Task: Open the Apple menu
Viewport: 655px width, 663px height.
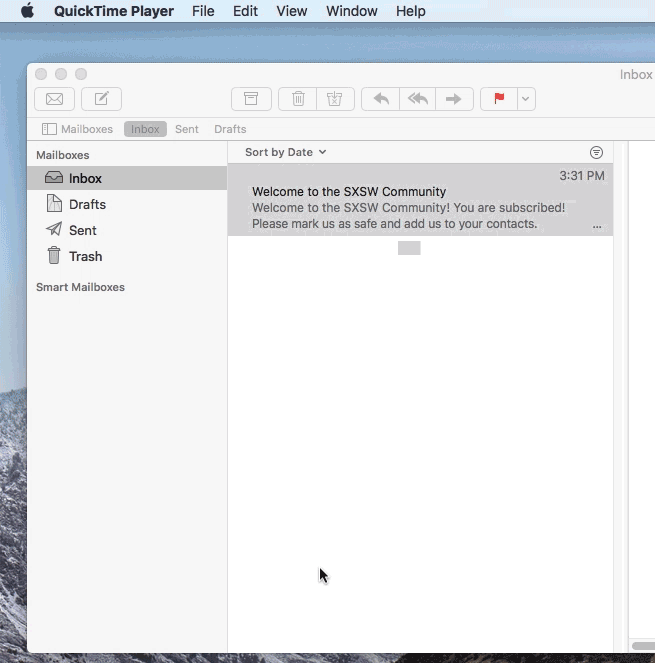Action: pyautogui.click(x=27, y=11)
